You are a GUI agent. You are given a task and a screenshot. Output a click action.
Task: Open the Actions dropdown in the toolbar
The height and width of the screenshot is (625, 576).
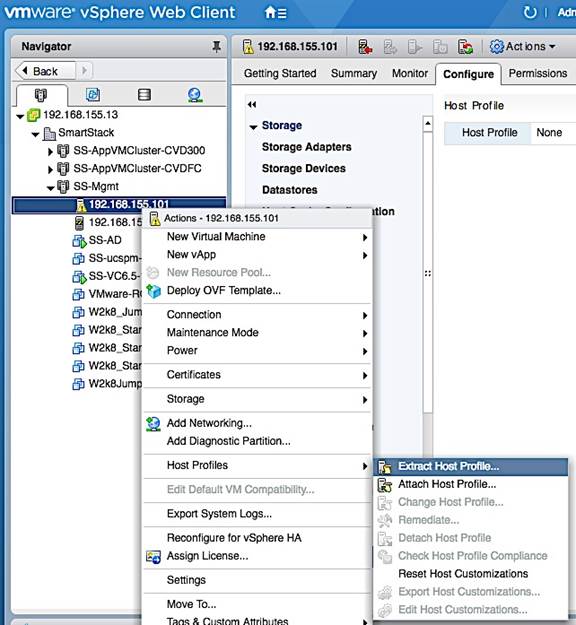[x=522, y=47]
